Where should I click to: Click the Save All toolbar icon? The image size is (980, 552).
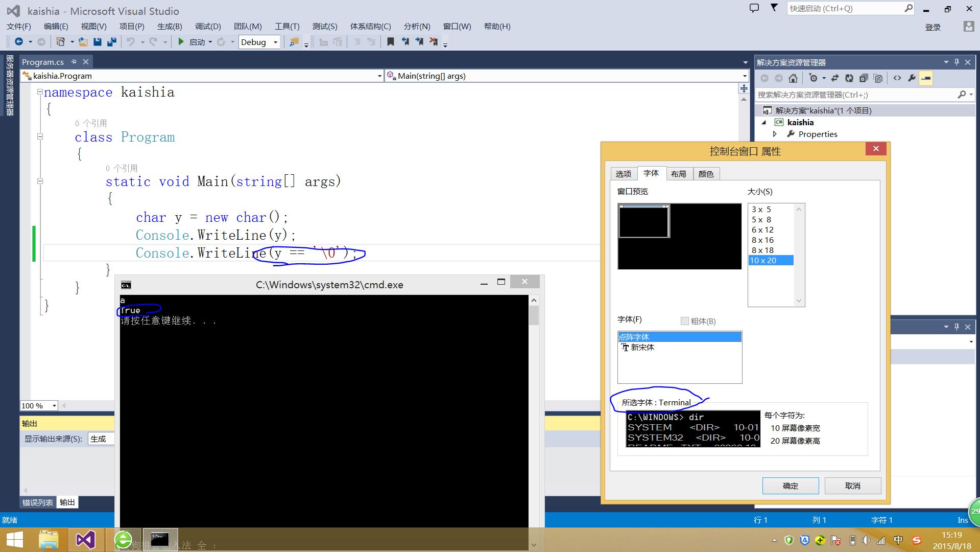point(112,42)
